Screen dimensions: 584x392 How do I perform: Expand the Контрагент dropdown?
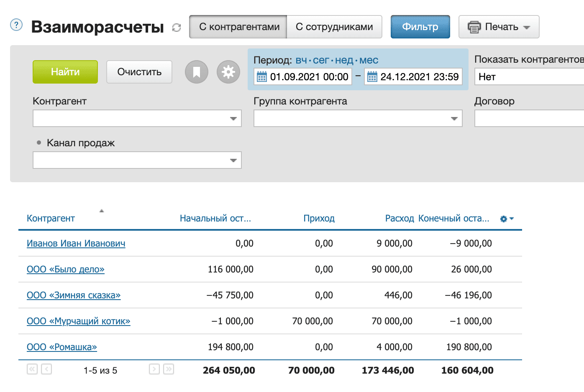(233, 119)
